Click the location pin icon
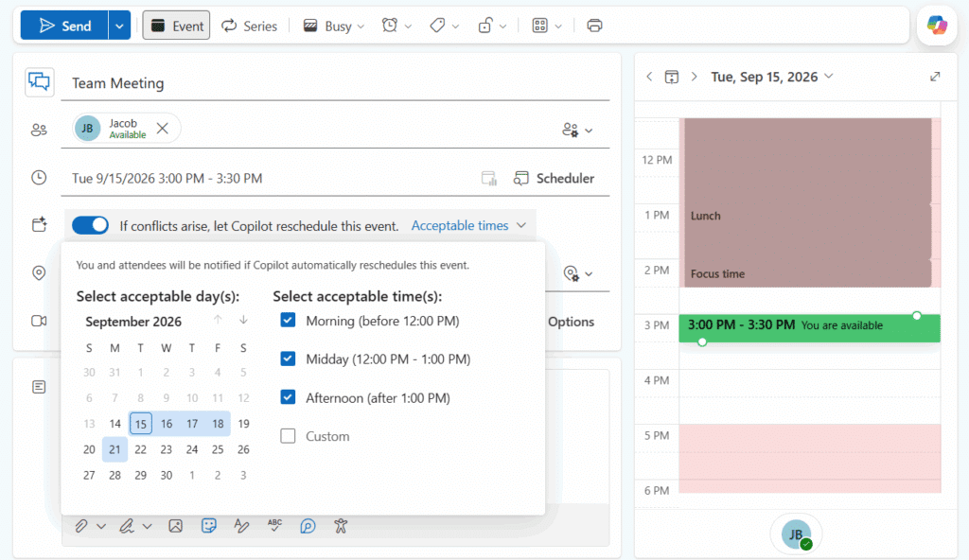 tap(39, 272)
